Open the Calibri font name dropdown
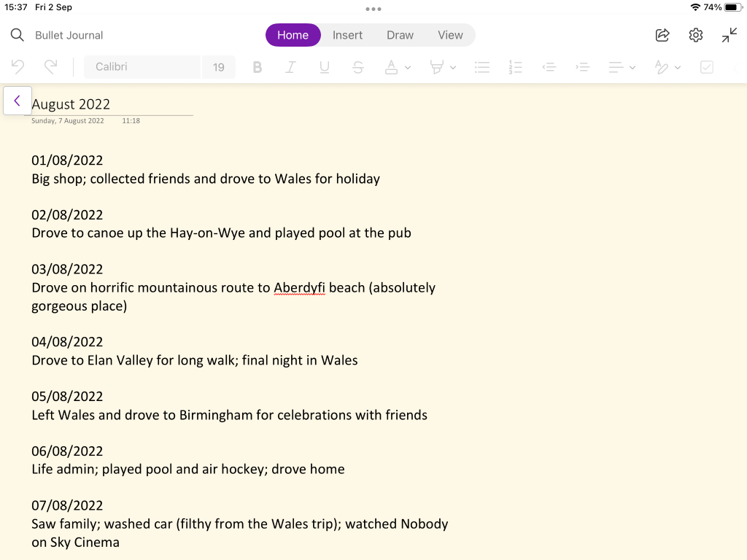Viewport: 747px width, 560px height. 142,67
